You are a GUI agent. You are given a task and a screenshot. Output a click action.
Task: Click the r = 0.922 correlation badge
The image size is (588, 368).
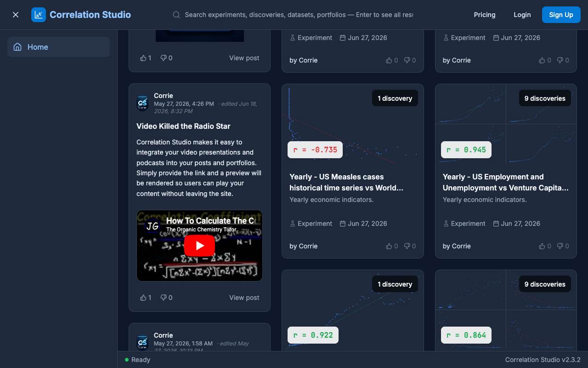coord(313,335)
